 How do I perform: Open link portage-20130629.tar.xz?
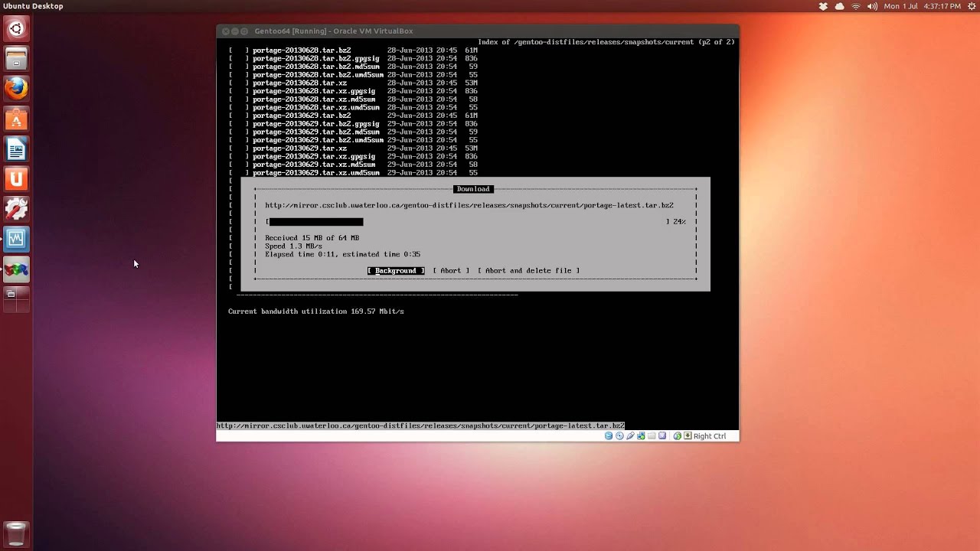(x=299, y=148)
